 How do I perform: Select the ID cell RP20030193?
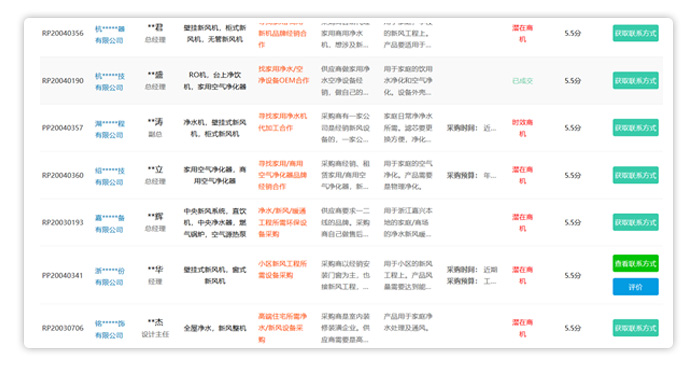click(63, 222)
